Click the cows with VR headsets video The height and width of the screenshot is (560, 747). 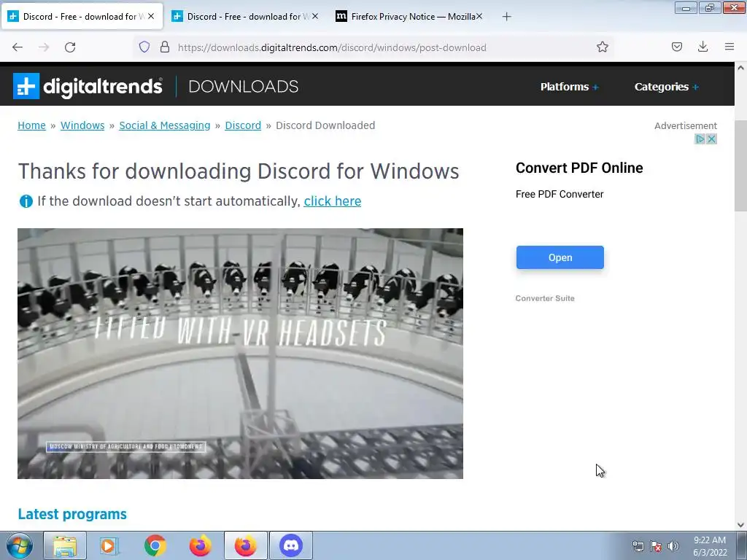pos(240,354)
